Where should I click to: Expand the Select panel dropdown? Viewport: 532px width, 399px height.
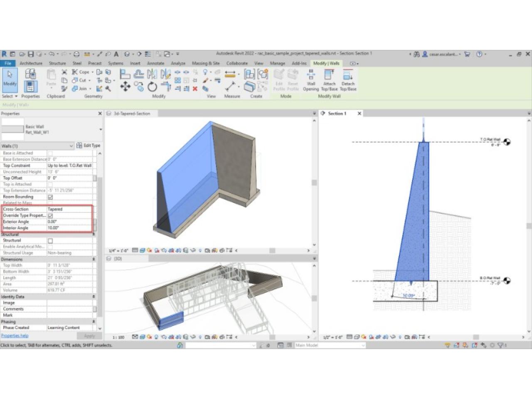pos(10,96)
